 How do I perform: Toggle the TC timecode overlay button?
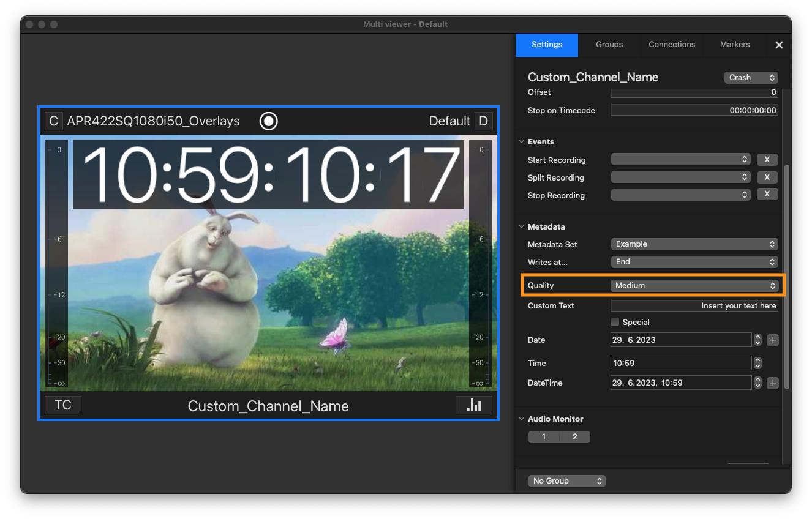coord(63,405)
